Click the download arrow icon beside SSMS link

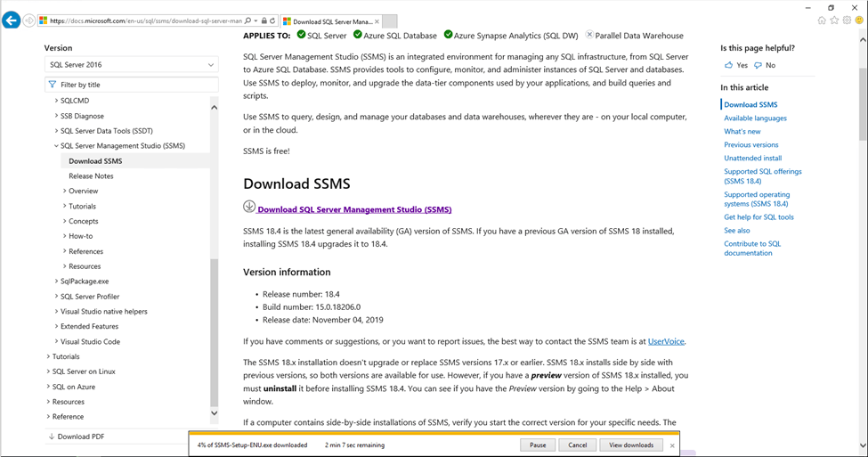coord(249,207)
